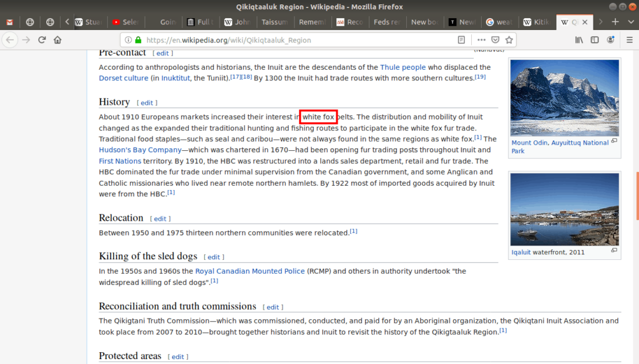Edit the Reconciliation and truth commissions section
639x364 pixels.
coord(273,307)
